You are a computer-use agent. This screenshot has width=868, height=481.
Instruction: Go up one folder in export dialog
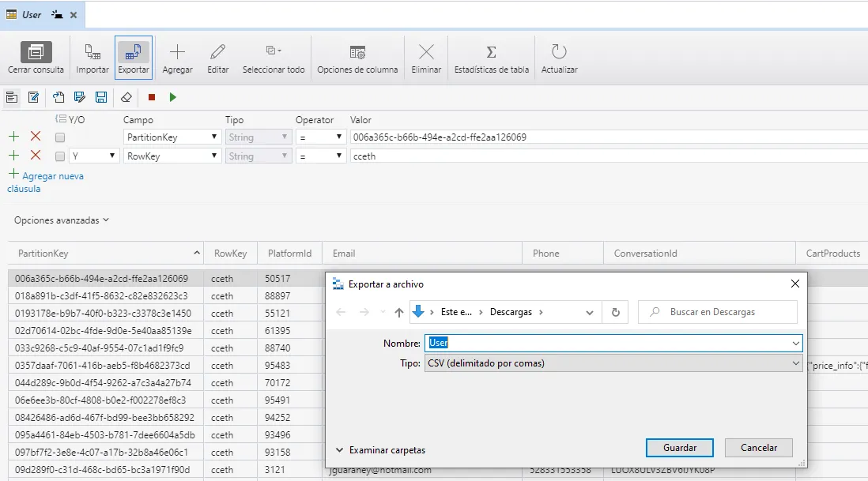[398, 313]
